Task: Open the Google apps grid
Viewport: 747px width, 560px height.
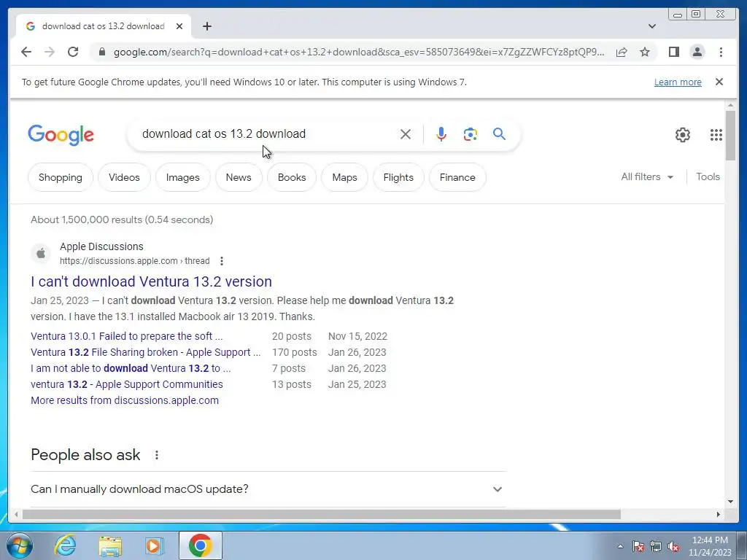Action: 716,135
